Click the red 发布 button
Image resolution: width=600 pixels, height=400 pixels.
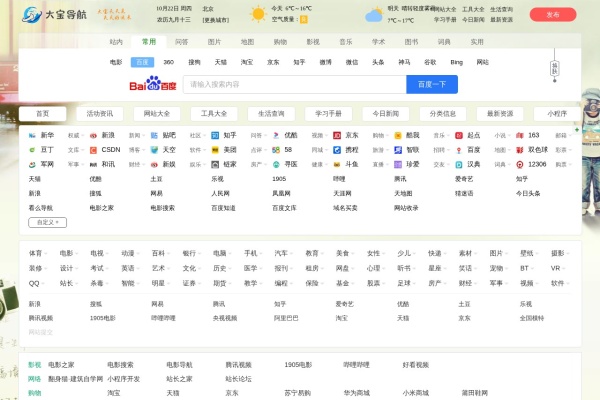pos(553,15)
